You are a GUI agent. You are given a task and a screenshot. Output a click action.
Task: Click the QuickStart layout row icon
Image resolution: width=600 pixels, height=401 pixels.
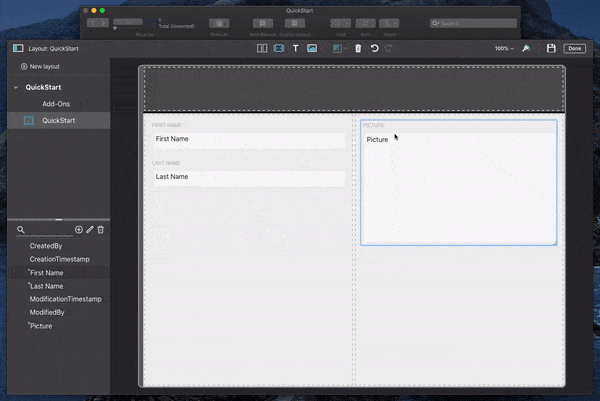(29, 121)
